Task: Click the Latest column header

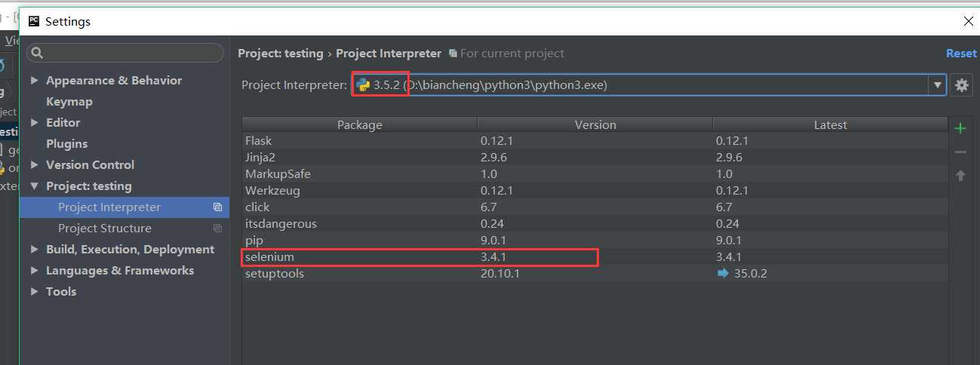Action: (830, 125)
